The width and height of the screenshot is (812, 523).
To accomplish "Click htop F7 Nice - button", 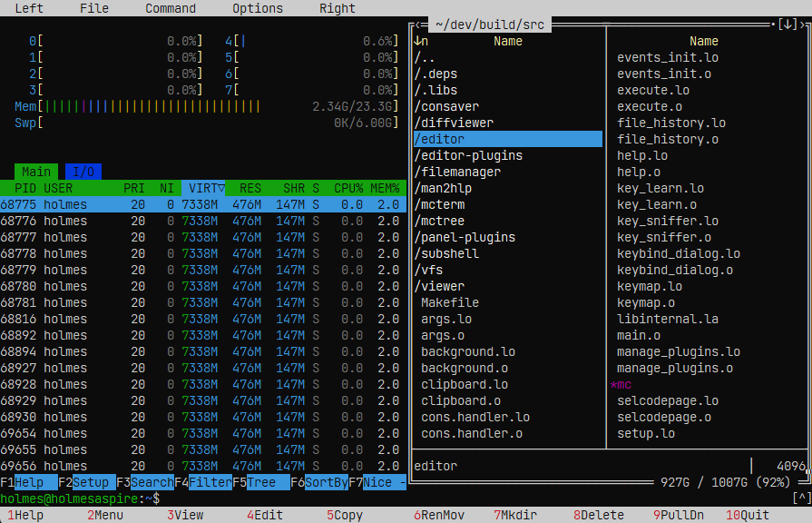I will [377, 482].
